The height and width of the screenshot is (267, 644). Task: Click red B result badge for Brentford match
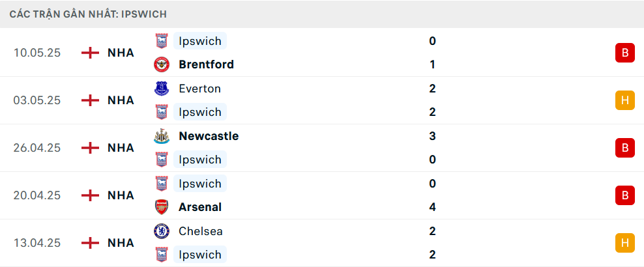[624, 53]
